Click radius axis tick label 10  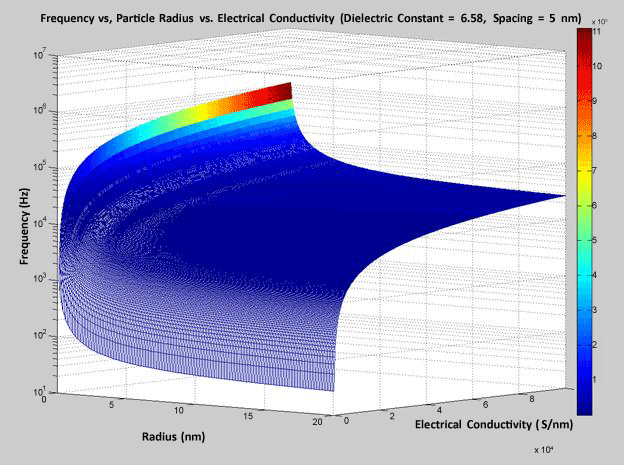[x=181, y=410]
